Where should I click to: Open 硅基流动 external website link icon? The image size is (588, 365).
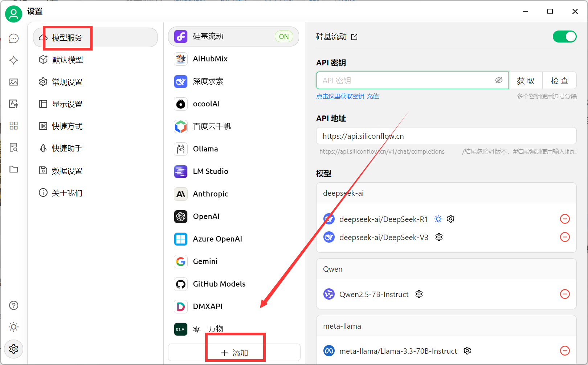[x=355, y=37]
